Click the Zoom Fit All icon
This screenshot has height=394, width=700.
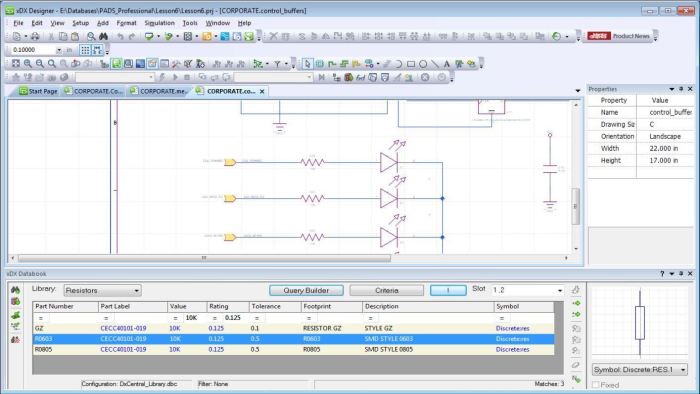16,64
